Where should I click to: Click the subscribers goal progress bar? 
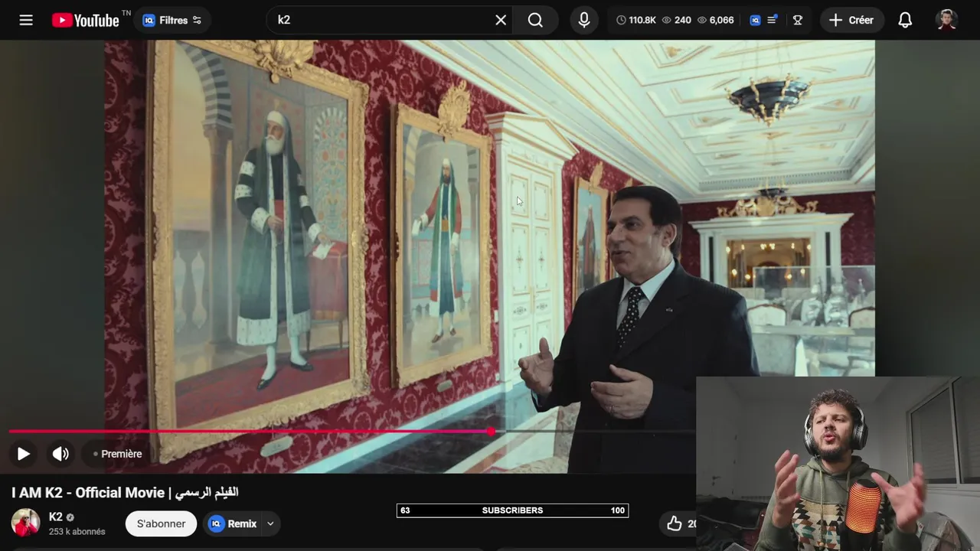click(512, 510)
